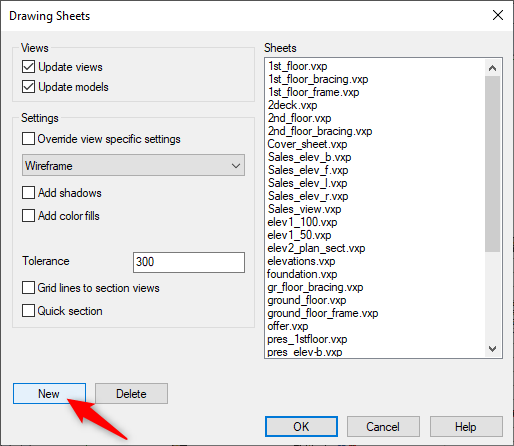Enable the Add color fills option
514x446 pixels.
[x=28, y=216]
